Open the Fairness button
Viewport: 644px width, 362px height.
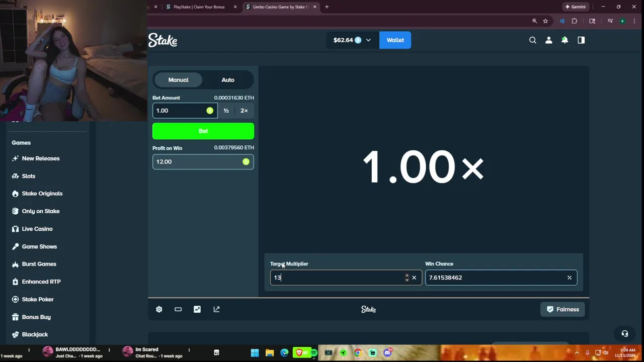[562, 309]
